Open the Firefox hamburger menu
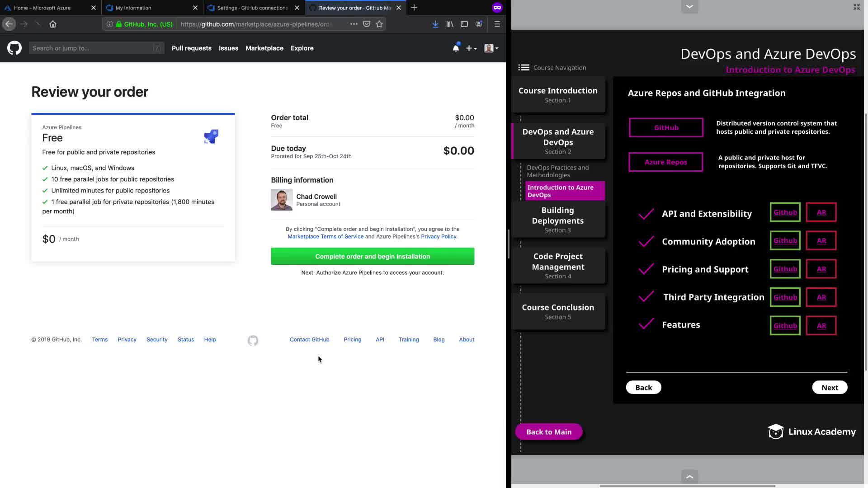This screenshot has height=488, width=868. (x=497, y=24)
